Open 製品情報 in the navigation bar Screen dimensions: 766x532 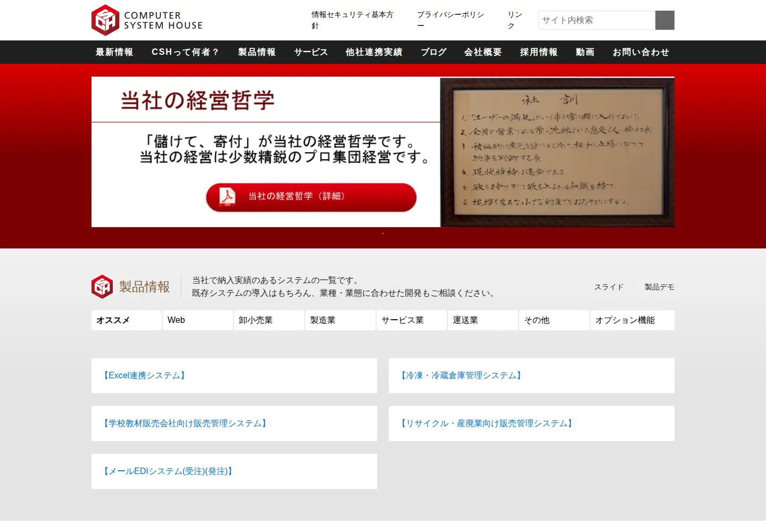point(257,52)
